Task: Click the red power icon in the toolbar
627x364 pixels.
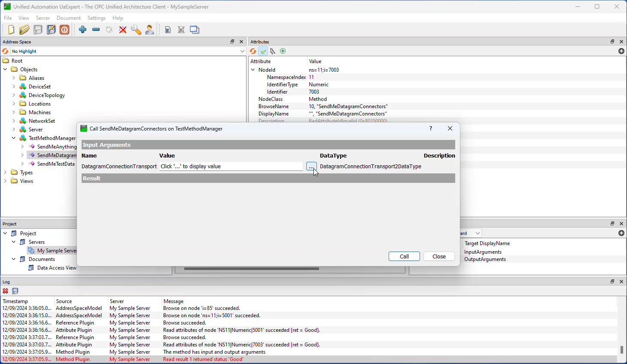Action: [64, 30]
